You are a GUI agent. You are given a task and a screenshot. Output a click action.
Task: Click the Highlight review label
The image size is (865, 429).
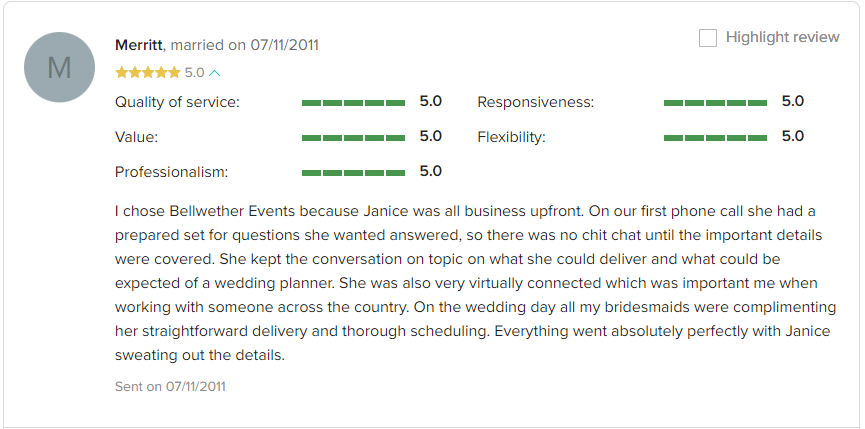click(x=782, y=37)
